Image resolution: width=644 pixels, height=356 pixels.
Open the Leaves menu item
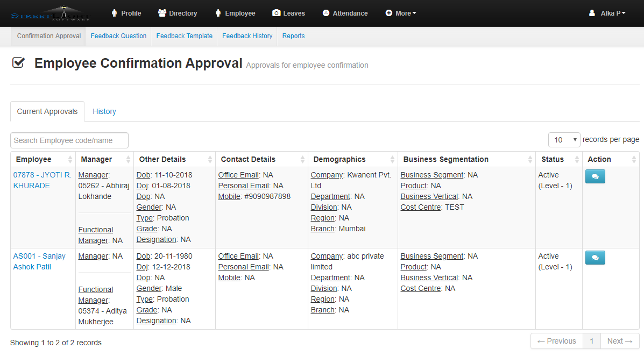point(288,13)
